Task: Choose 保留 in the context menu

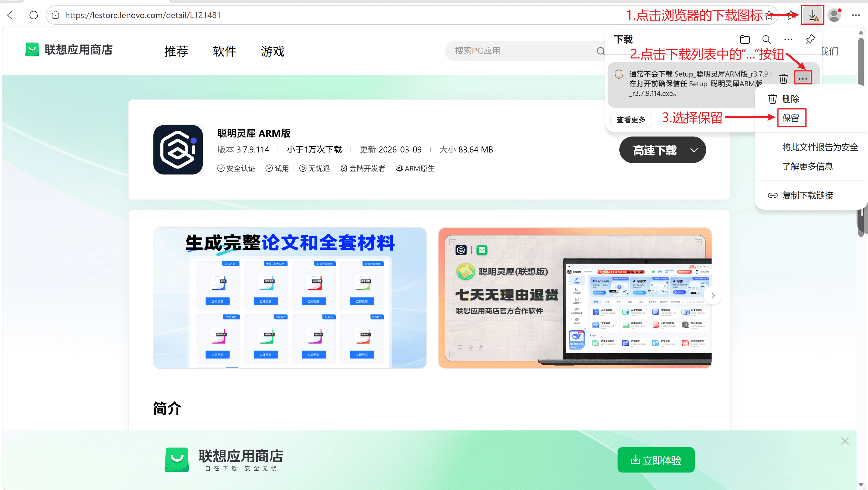Action: pos(791,118)
